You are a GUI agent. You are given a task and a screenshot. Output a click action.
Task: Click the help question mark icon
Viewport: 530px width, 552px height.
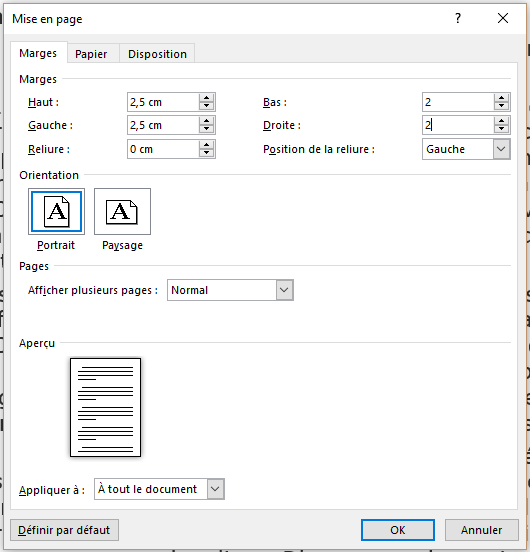click(x=458, y=18)
